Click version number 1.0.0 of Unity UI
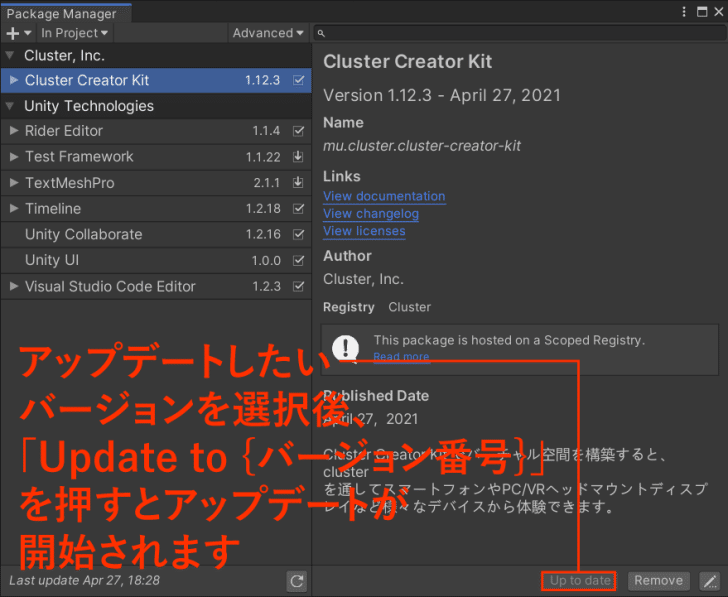The height and width of the screenshot is (597, 728). (x=266, y=260)
